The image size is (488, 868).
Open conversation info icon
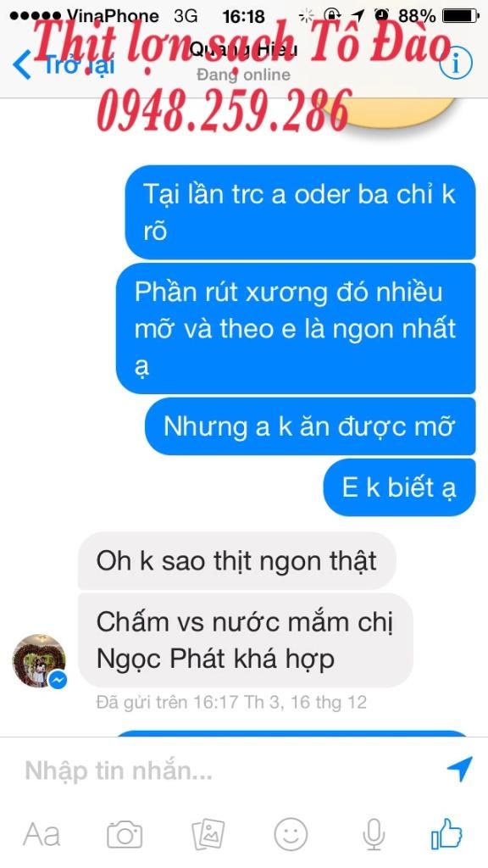tap(456, 64)
